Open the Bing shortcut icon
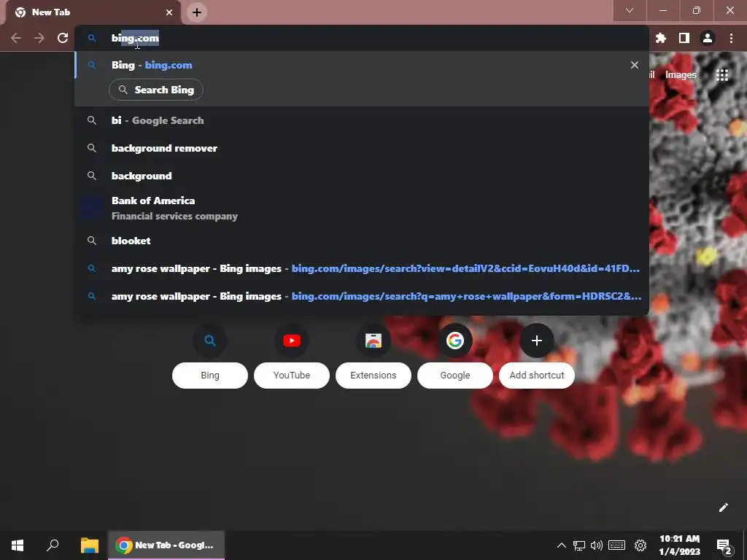Viewport: 747px width, 560px height. 210,341
